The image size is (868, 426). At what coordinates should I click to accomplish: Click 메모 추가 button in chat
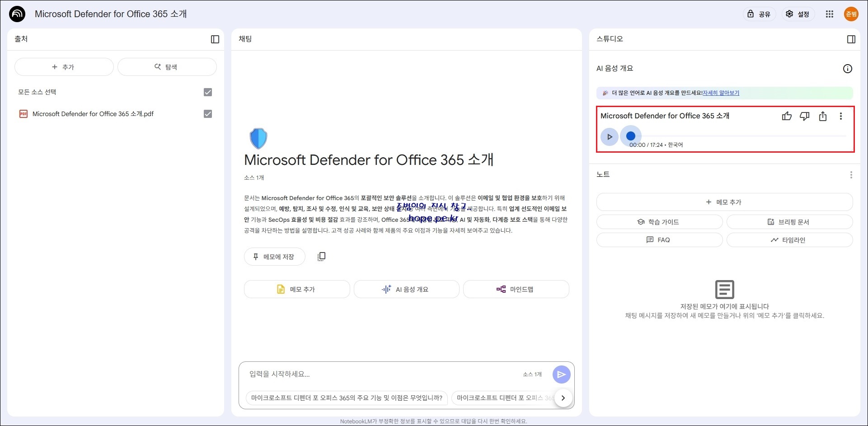297,289
